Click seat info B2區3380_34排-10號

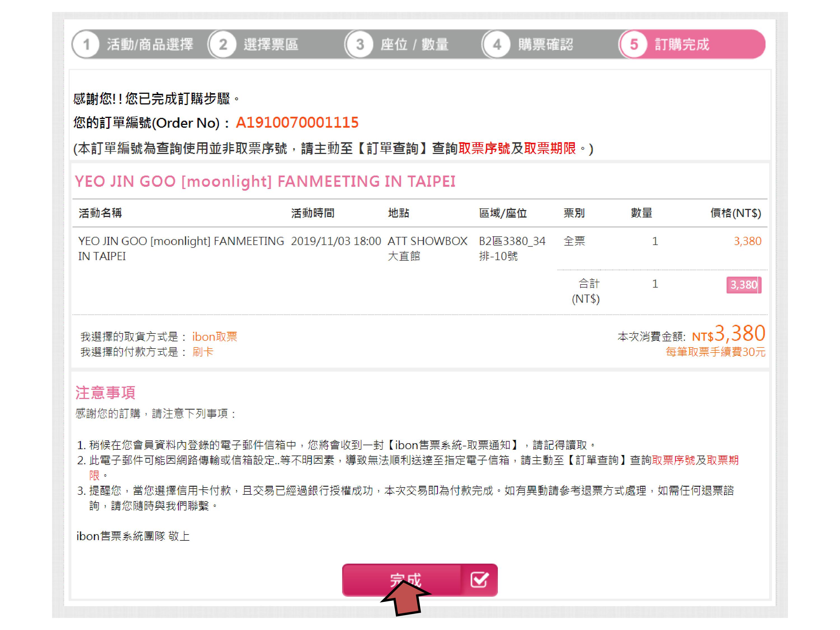tap(512, 248)
